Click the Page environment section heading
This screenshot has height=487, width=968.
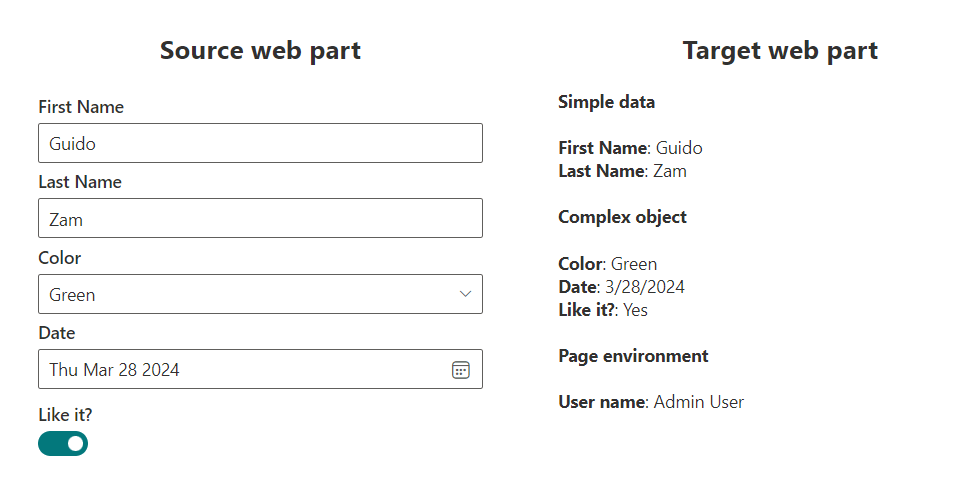(633, 356)
